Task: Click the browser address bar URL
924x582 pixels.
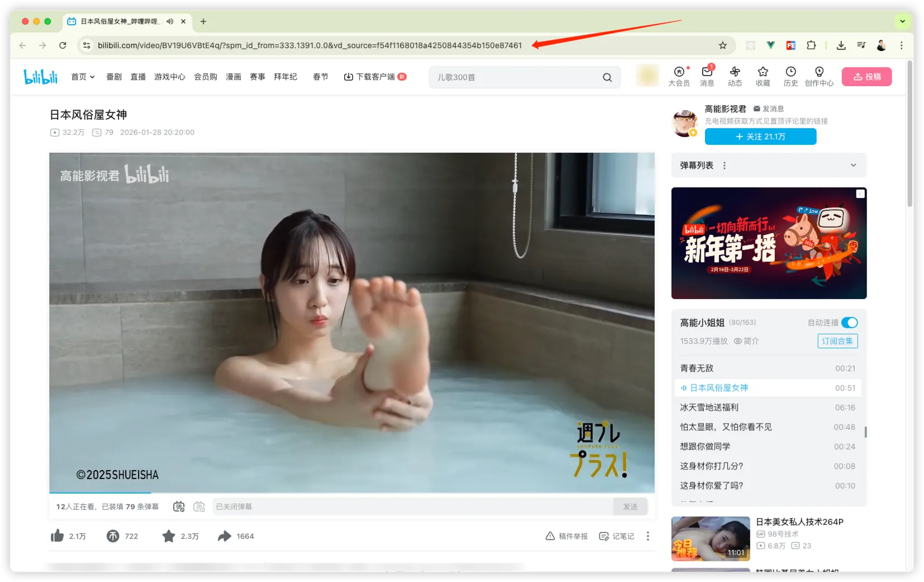Action: [309, 45]
